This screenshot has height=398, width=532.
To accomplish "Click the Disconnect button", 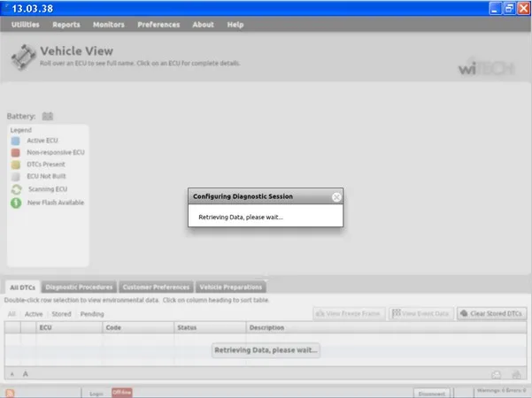I will tap(432, 394).
